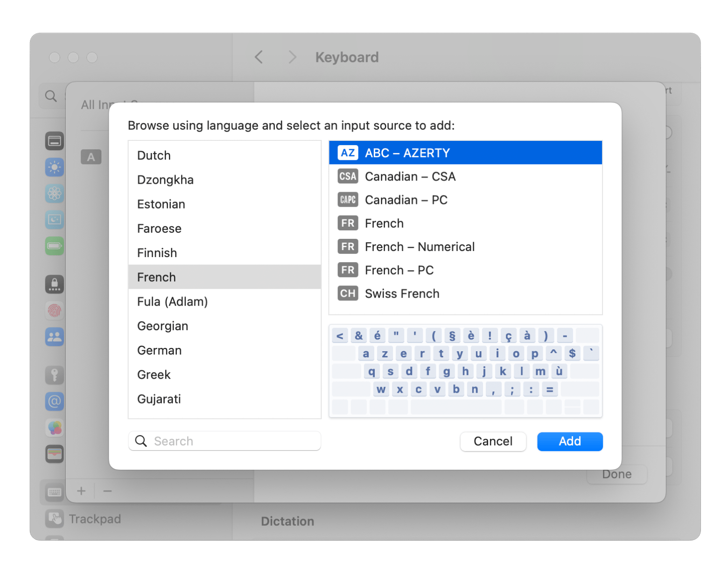Go back with the left chevron
This screenshot has width=728, height=584.
tap(259, 57)
